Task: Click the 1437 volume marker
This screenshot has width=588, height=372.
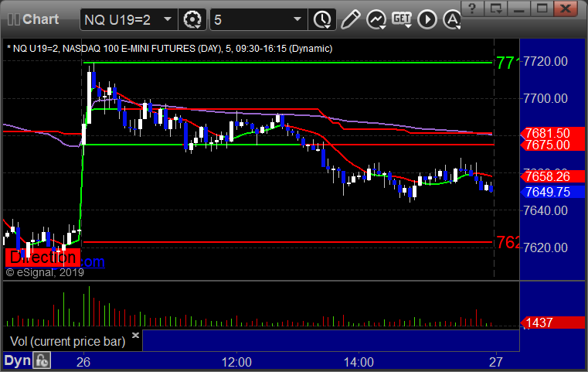Action: tap(552, 323)
